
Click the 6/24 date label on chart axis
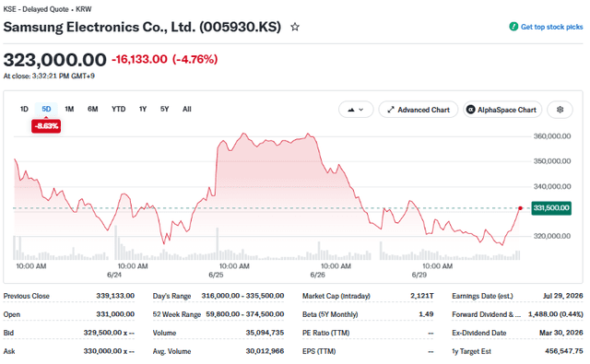coord(114,275)
